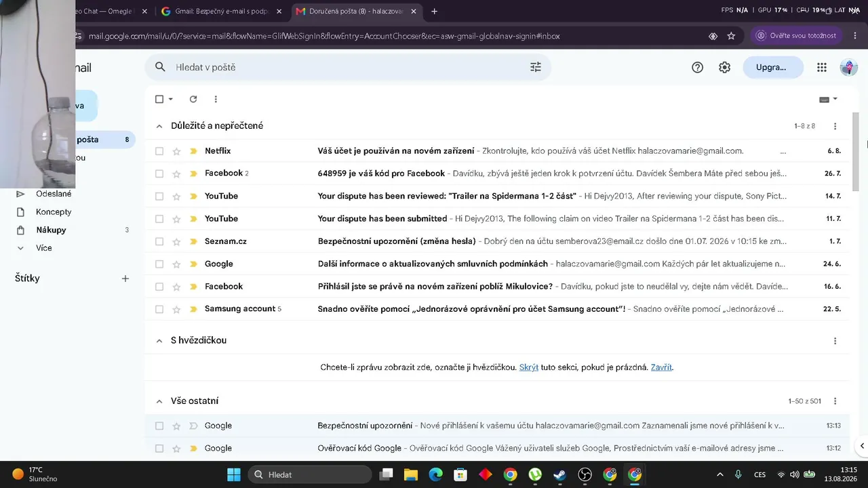
Task: Open the weather widget showing 17°C
Action: pos(35,474)
